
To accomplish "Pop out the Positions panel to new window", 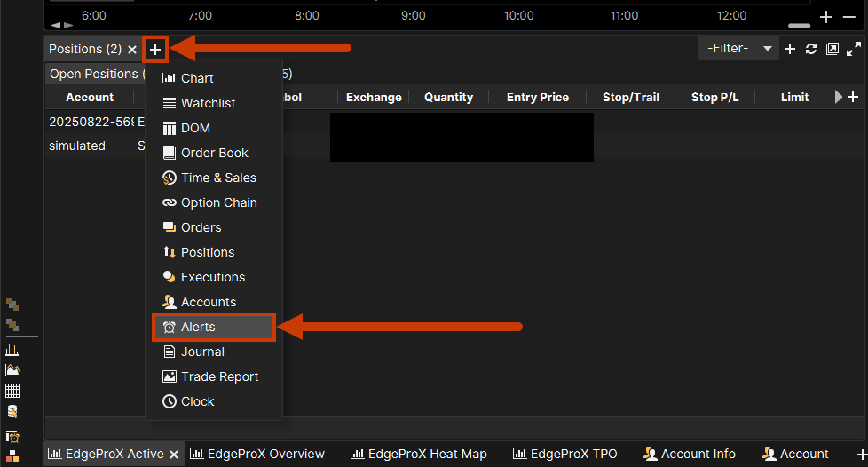I will point(832,49).
